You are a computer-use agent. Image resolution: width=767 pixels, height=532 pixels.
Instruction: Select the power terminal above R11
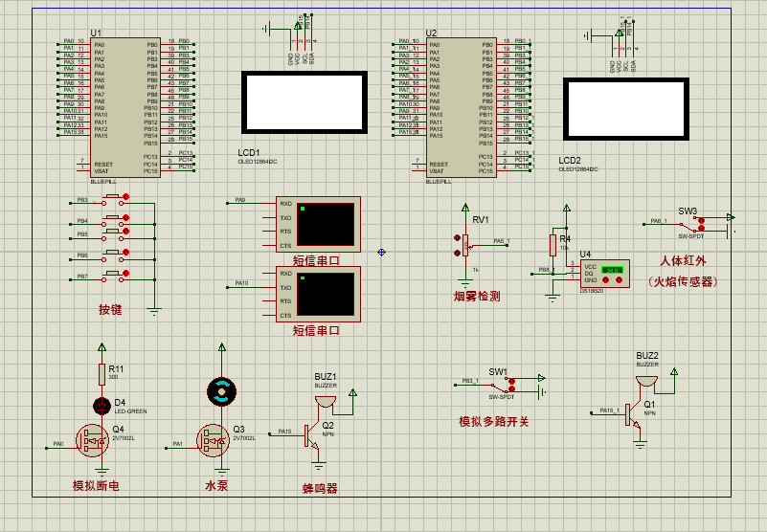[102, 347]
